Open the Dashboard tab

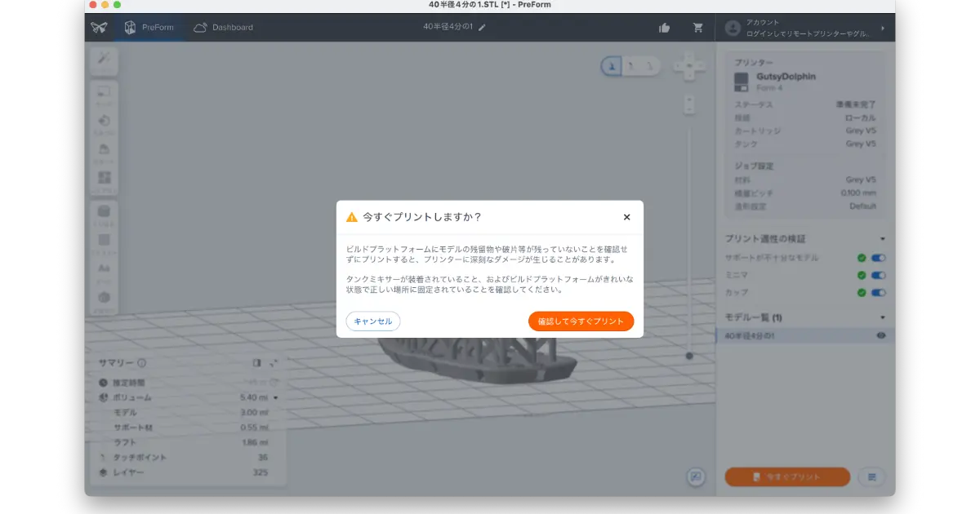point(223,28)
